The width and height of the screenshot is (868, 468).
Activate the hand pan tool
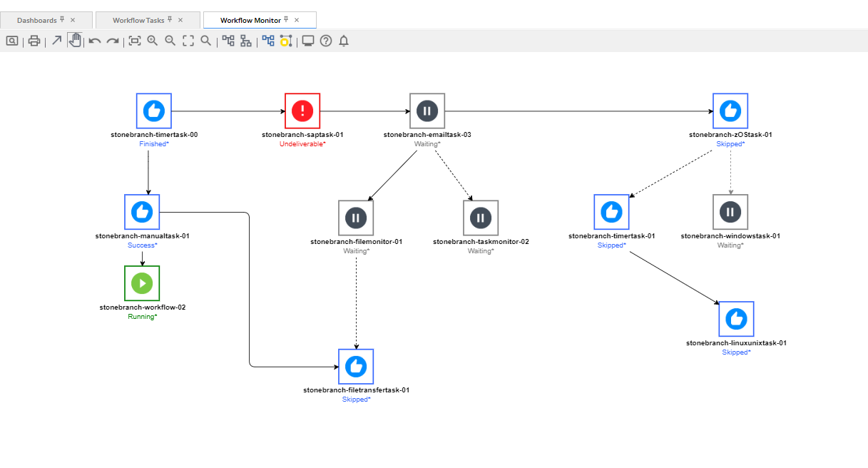coord(75,41)
